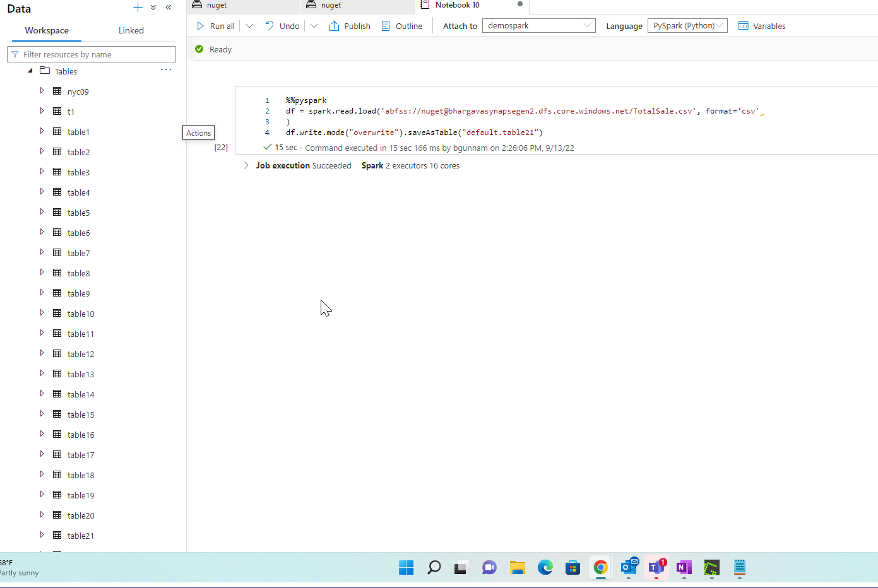
Task: Click the 'Spark 2 executors 16 cores' text
Action: coord(410,165)
